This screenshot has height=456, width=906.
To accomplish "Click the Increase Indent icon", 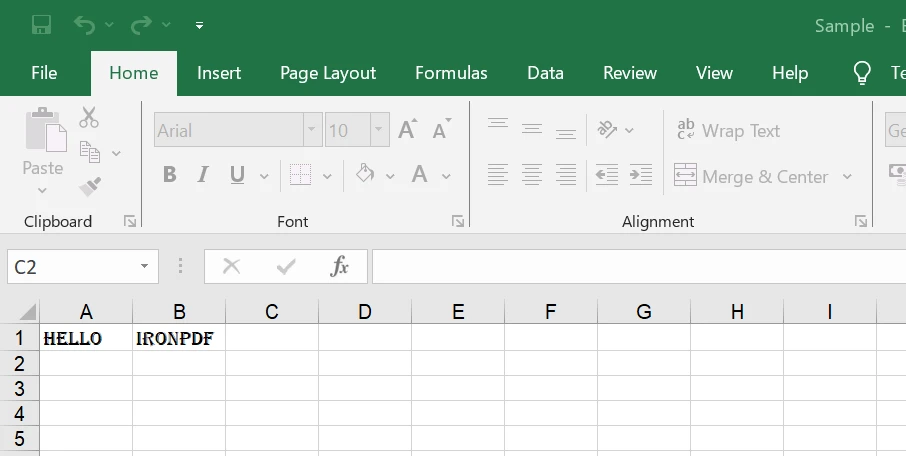I will [641, 176].
